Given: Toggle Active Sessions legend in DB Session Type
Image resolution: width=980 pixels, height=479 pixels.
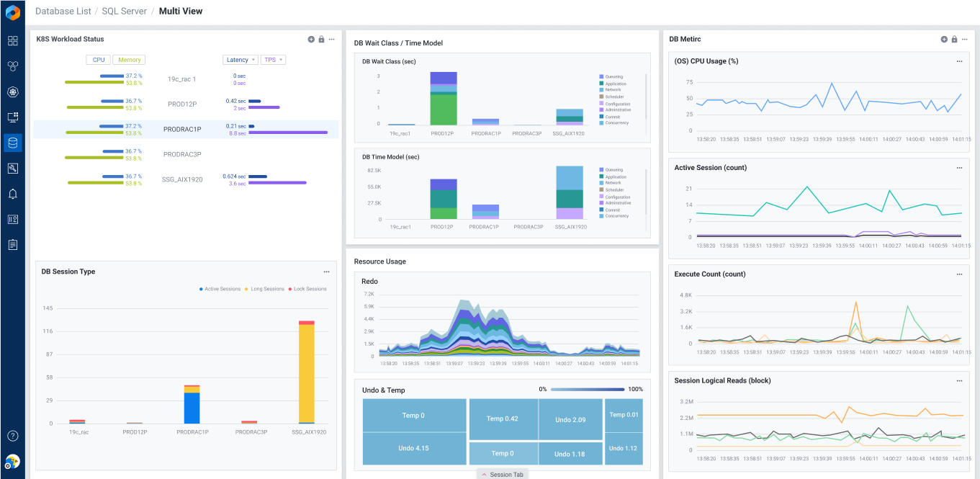Looking at the screenshot, I should (x=220, y=289).
